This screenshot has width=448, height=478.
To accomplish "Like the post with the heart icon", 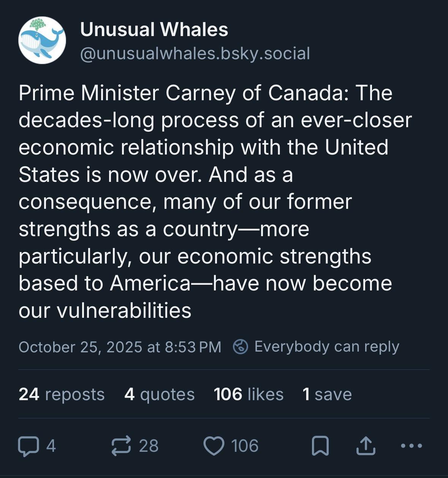I will click(214, 446).
